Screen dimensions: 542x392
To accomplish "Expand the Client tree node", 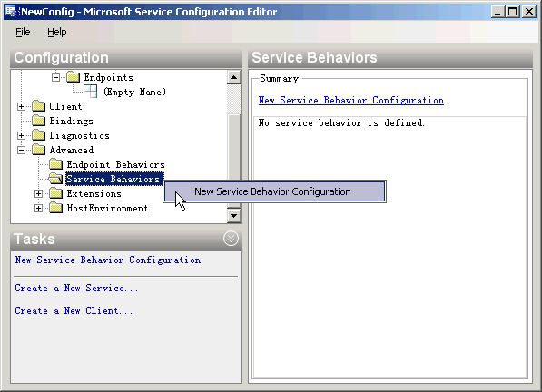I will [x=21, y=106].
